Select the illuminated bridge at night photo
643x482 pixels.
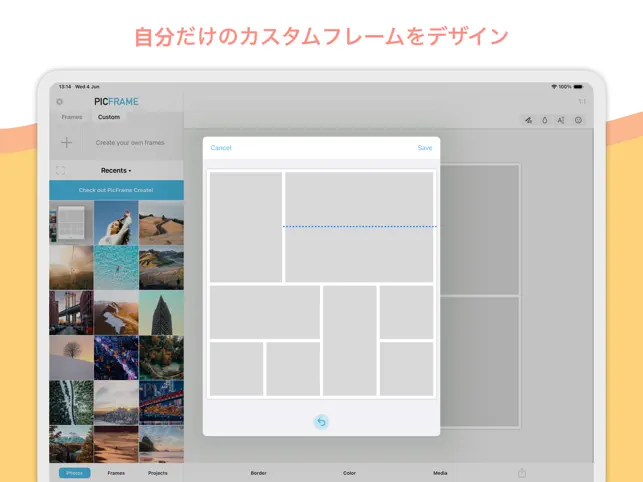pyautogui.click(x=161, y=402)
